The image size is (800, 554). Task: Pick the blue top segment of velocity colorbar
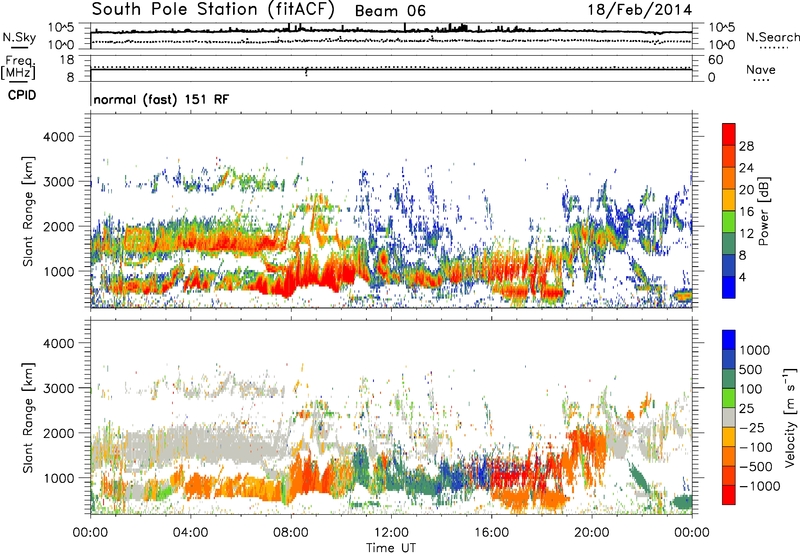729,340
